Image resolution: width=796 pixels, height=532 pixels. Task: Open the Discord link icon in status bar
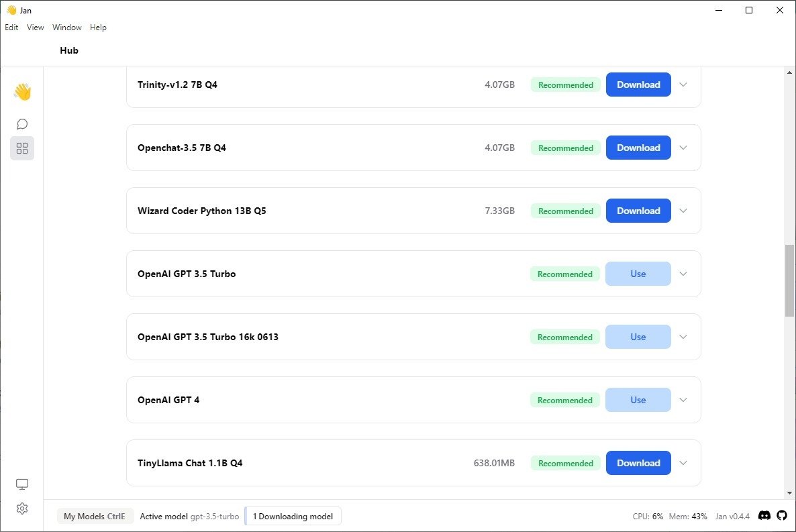(764, 516)
